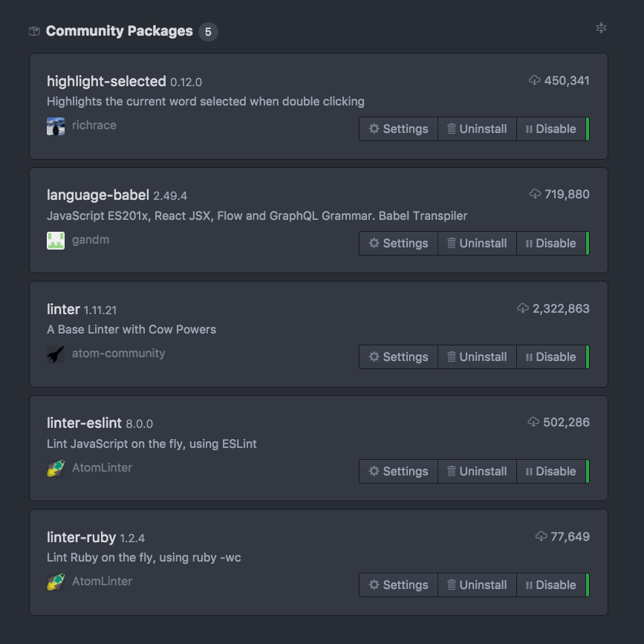Open the linter package title
Viewport: 644px width, 644px height.
[x=63, y=309]
